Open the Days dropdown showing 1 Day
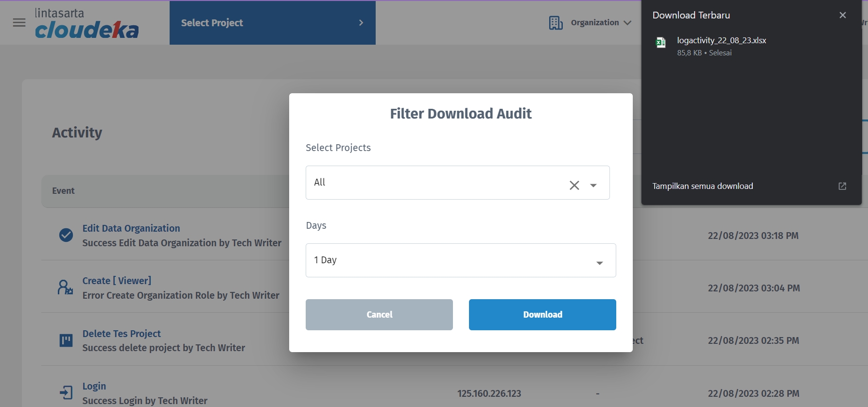The height and width of the screenshot is (407, 868). [x=460, y=260]
